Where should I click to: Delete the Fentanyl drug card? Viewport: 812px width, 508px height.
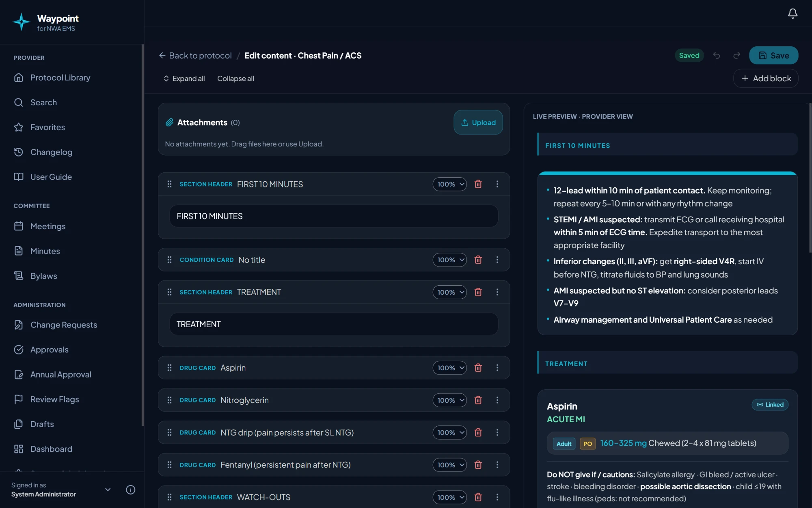(x=478, y=465)
